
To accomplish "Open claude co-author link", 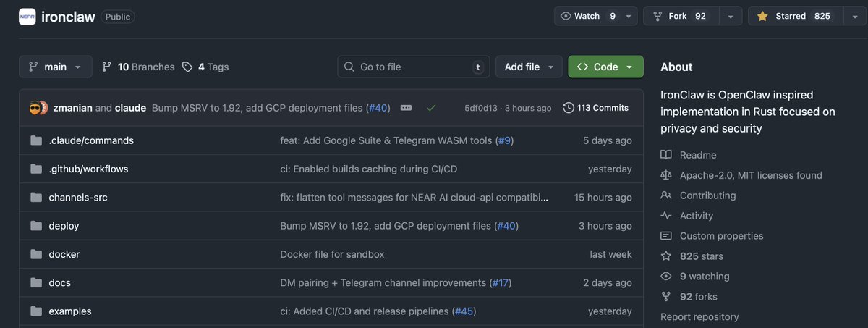I will (x=130, y=108).
